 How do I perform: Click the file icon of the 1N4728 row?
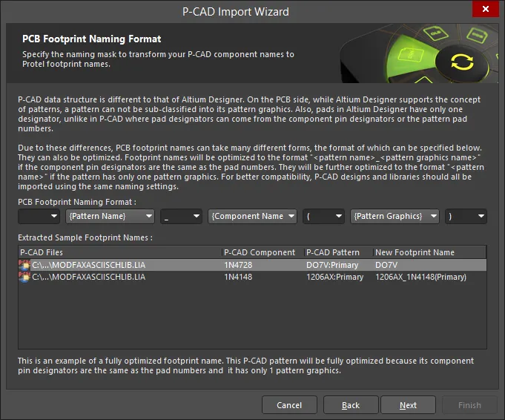pos(24,265)
